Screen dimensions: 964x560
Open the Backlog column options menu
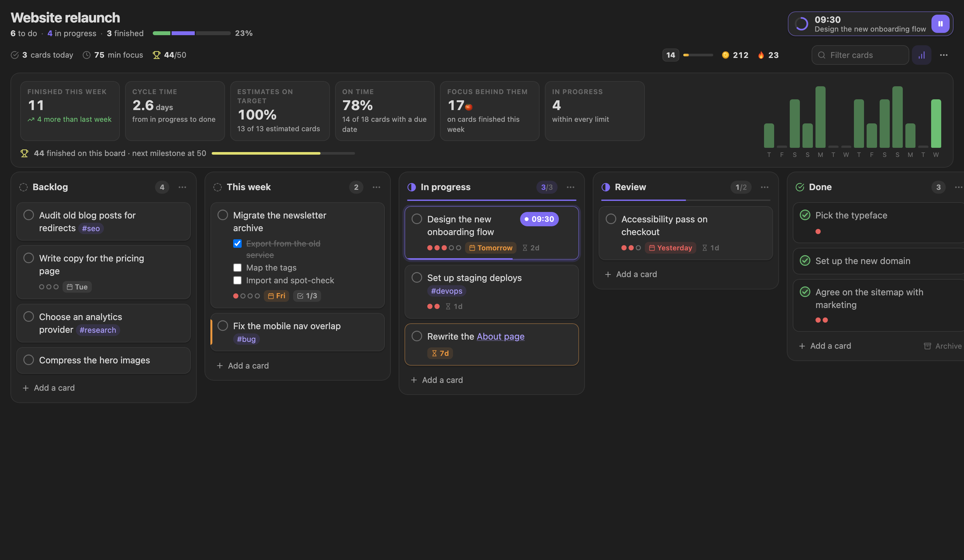(x=182, y=187)
